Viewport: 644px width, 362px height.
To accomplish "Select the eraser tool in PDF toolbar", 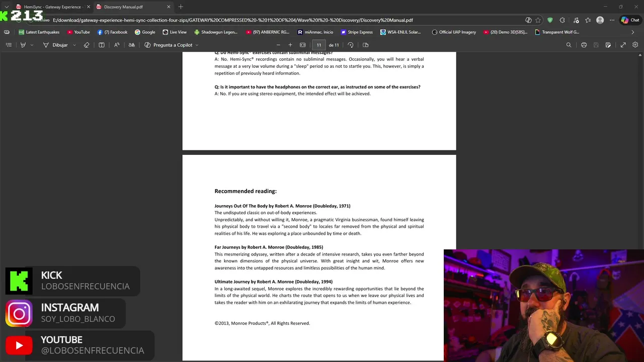I will point(87,45).
